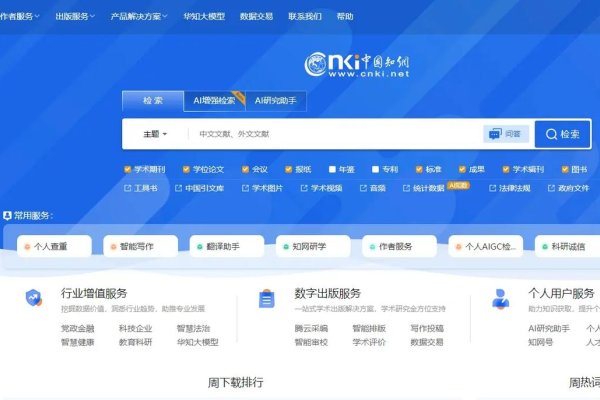Screen dimensions: 600x400
Task: Open 帮助 in top navigation
Action: coord(345,16)
